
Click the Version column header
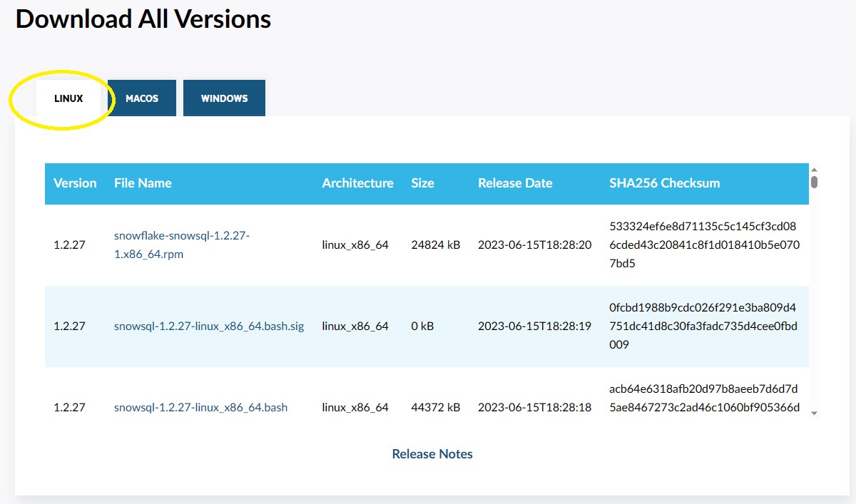(x=75, y=183)
